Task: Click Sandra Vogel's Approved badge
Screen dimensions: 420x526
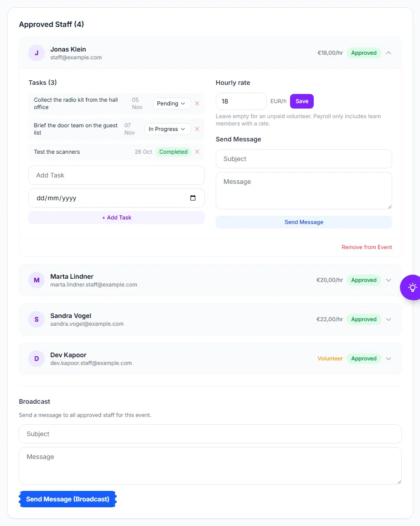Action: click(x=363, y=319)
